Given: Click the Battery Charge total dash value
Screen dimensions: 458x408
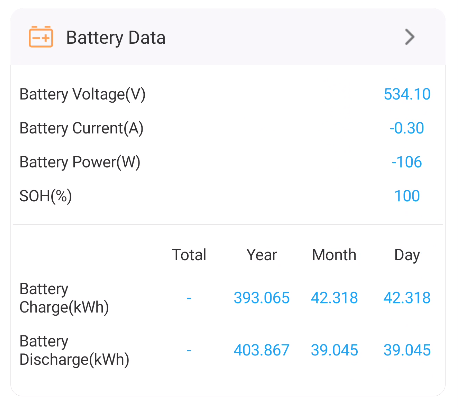Looking at the screenshot, I should click(189, 298).
